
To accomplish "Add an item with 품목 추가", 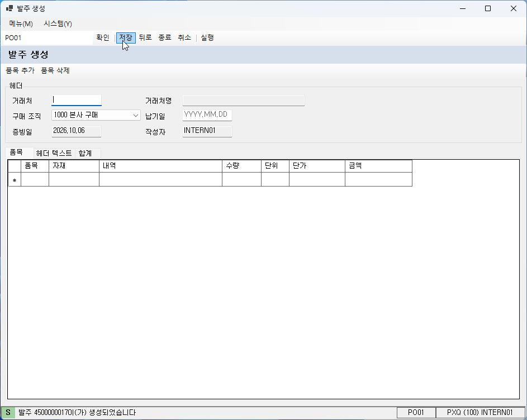I will [x=20, y=70].
